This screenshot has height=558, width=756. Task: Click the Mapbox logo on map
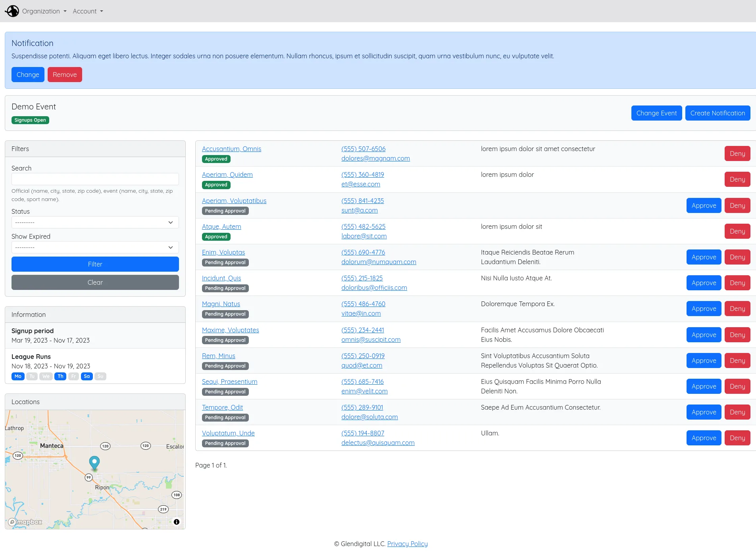(25, 522)
